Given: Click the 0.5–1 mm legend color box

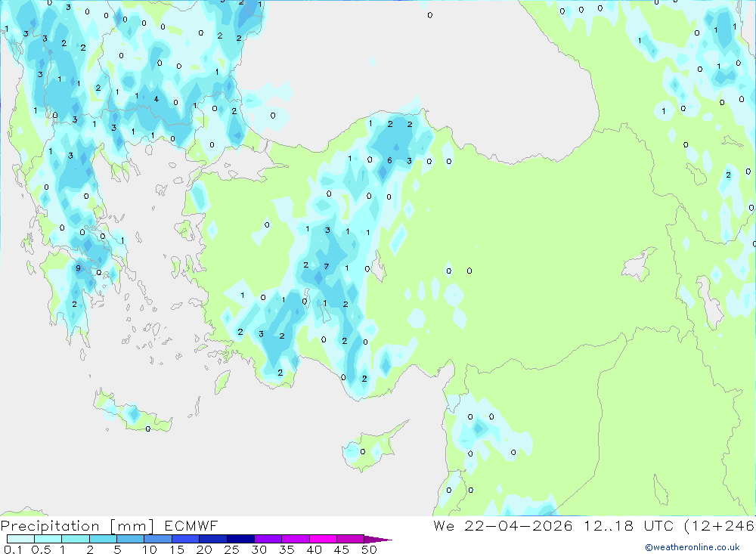Looking at the screenshot, I should point(48,539).
